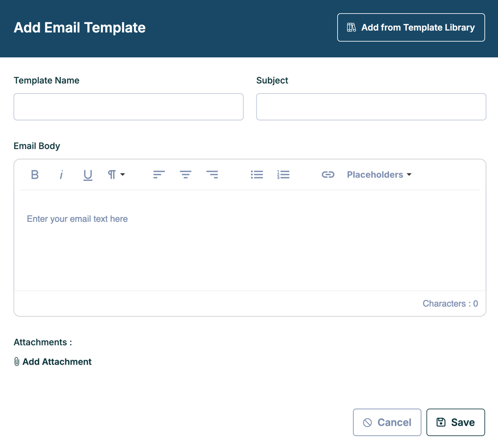The height and width of the screenshot is (448, 498).
Task: Expand the Placeholders dropdown
Action: click(379, 175)
